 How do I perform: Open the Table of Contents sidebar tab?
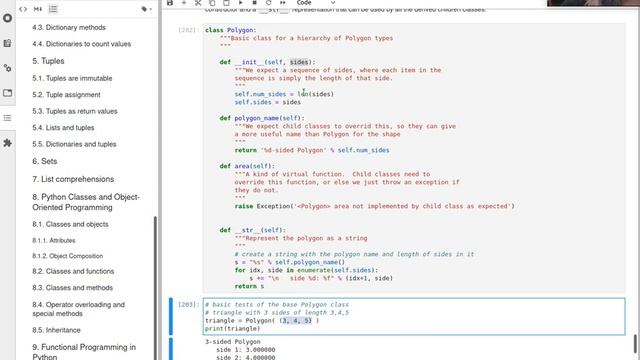click(7, 118)
